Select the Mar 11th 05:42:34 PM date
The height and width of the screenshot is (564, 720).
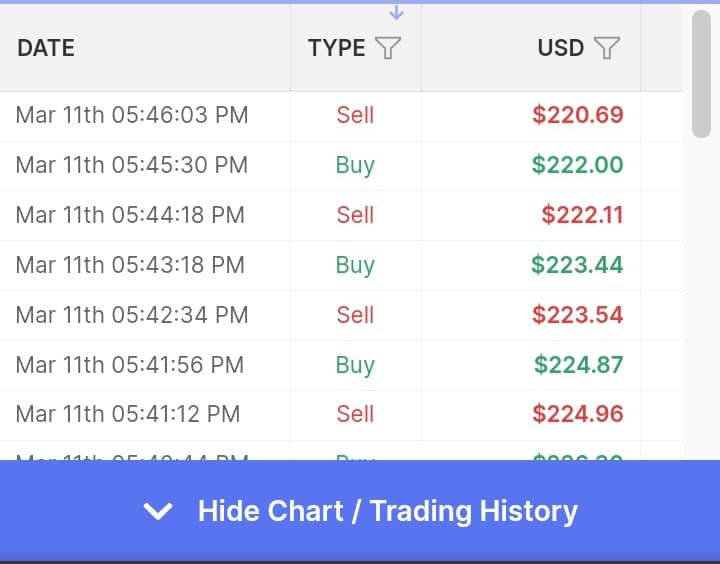[132, 315]
